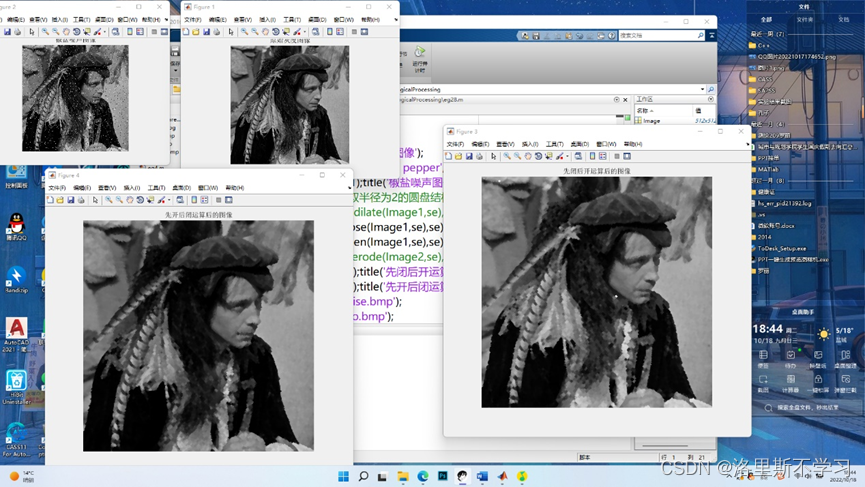Open 窗口(W) menu in Figure 1
This screenshot has height=487, width=865.
[343, 20]
